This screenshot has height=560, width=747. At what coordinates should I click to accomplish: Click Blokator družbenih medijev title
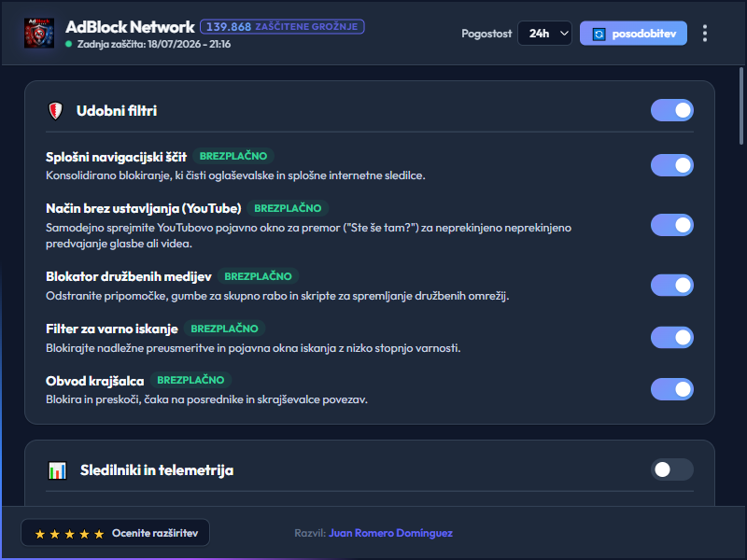(x=129, y=276)
